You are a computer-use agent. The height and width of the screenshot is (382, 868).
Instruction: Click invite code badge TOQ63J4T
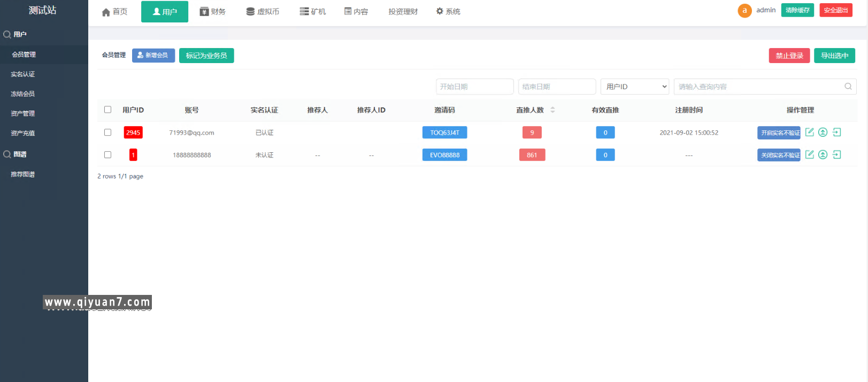pyautogui.click(x=444, y=132)
